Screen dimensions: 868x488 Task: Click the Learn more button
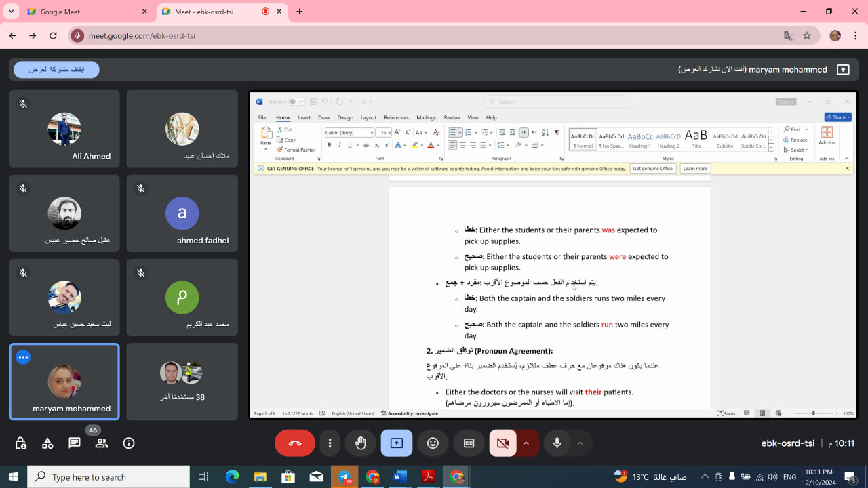[694, 169]
